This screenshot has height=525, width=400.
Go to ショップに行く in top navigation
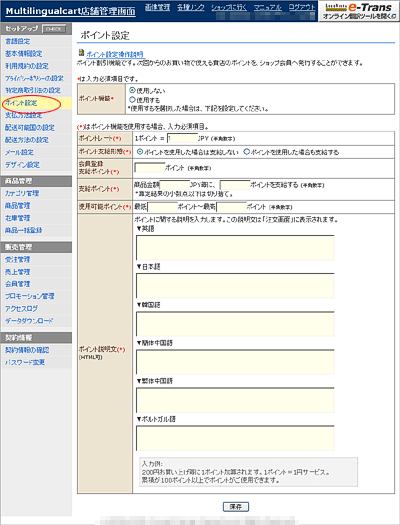click(229, 7)
